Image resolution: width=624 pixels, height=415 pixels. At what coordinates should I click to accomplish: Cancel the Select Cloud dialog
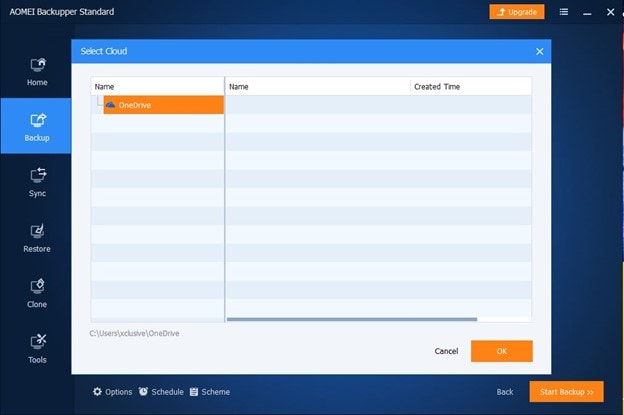pos(446,351)
